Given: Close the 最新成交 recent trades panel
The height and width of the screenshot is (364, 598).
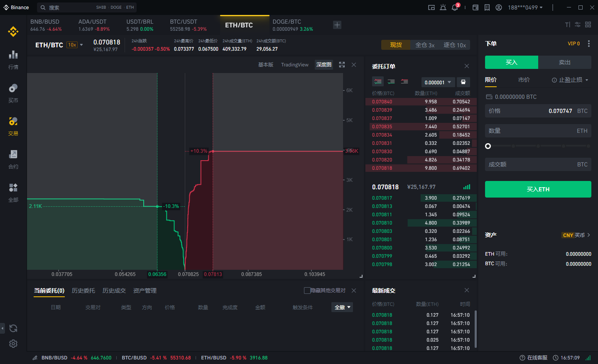Looking at the screenshot, I should pos(467,290).
